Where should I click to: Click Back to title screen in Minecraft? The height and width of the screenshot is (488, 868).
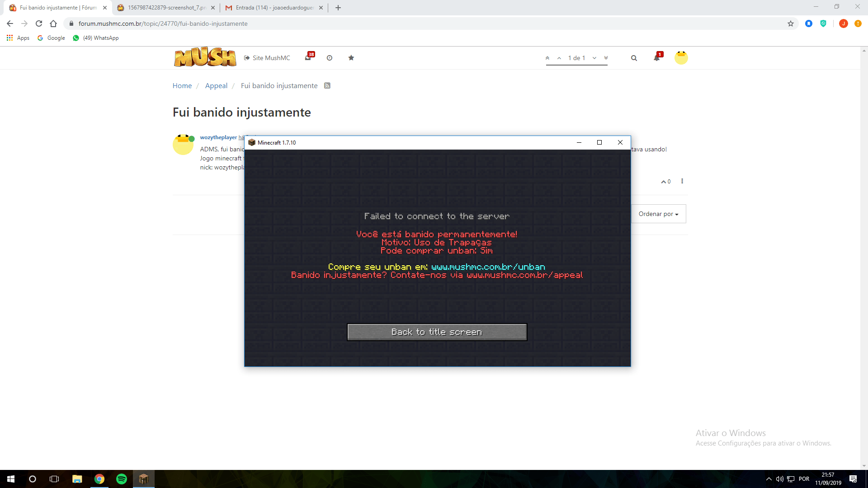point(437,332)
